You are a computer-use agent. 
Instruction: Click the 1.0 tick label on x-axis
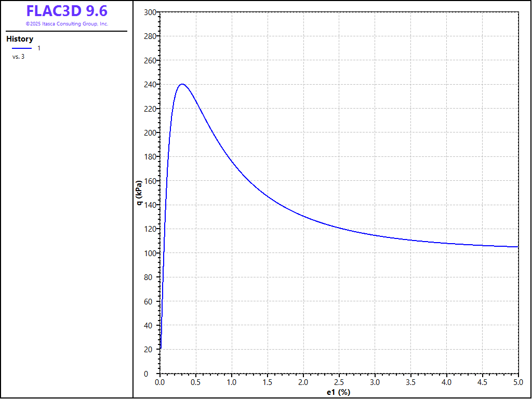[232, 382]
